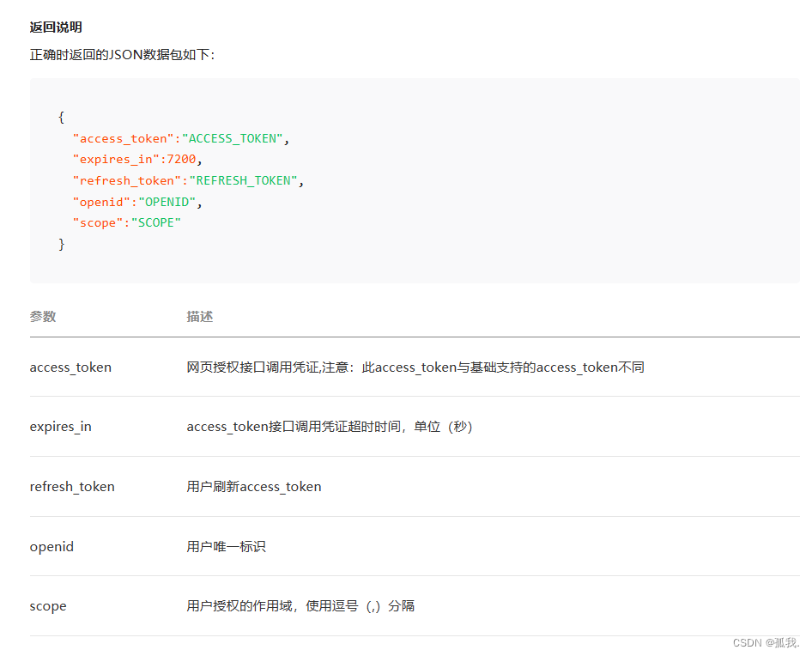Viewport: 812px width, 656px height.
Task: Click the expires_in parameter table cell
Action: 61,427
